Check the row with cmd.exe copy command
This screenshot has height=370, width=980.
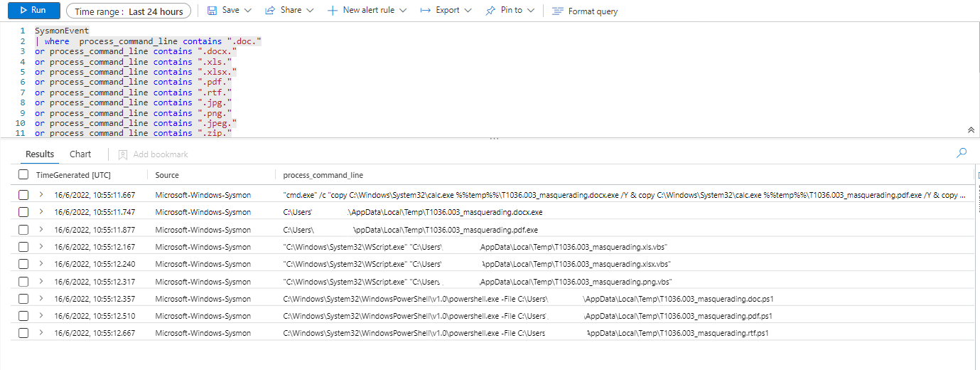click(x=23, y=195)
